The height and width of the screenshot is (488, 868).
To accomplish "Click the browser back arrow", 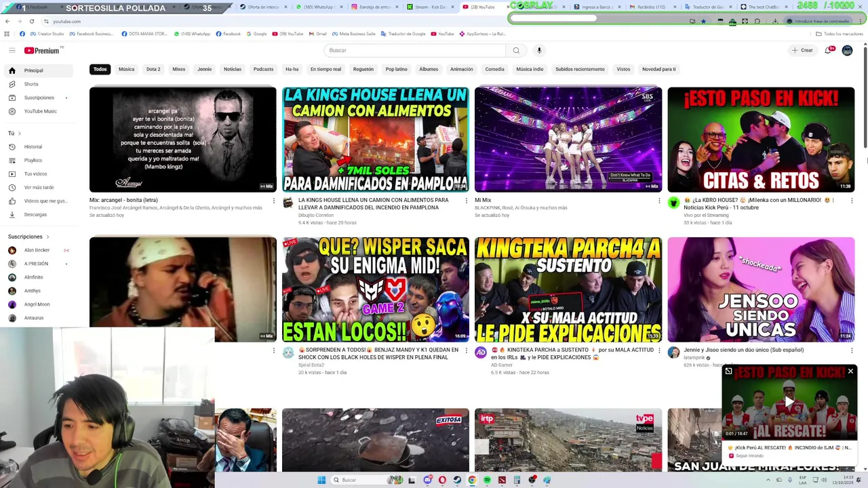I will click(x=7, y=21).
